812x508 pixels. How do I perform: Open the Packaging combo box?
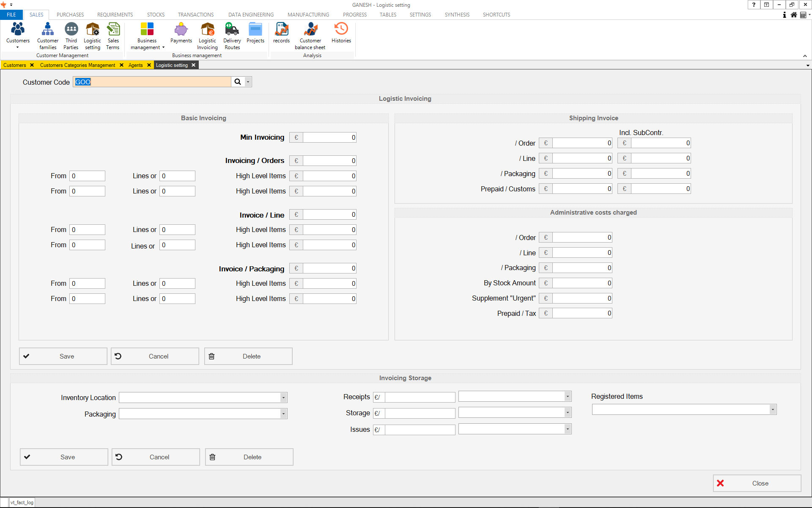283,414
